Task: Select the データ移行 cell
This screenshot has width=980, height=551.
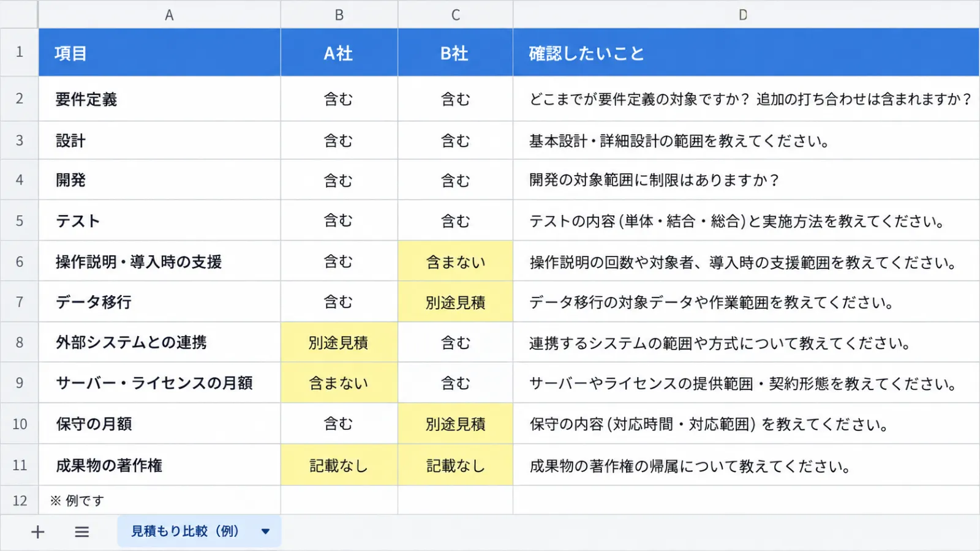Action: coord(159,302)
